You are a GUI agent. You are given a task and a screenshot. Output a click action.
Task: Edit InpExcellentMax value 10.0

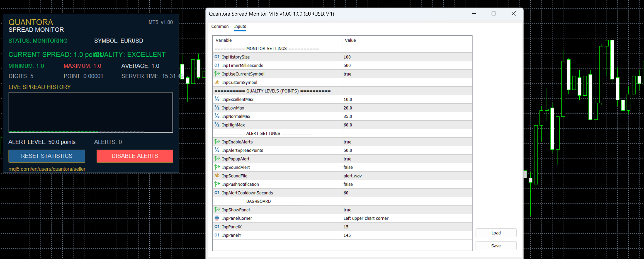click(x=407, y=99)
